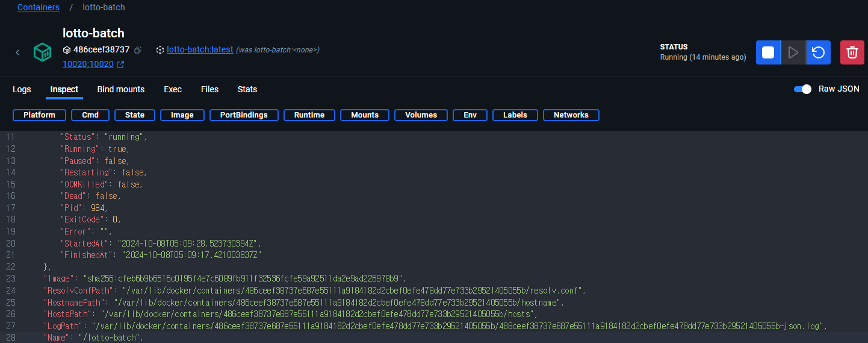Switch to the Logs tab
Image resolution: width=868 pixels, height=343 pixels.
tap(22, 89)
